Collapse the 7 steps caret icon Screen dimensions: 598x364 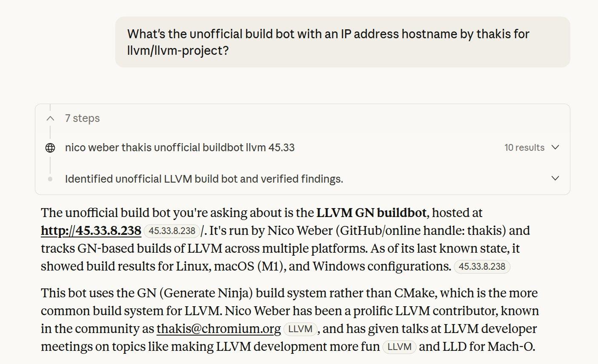click(50, 119)
